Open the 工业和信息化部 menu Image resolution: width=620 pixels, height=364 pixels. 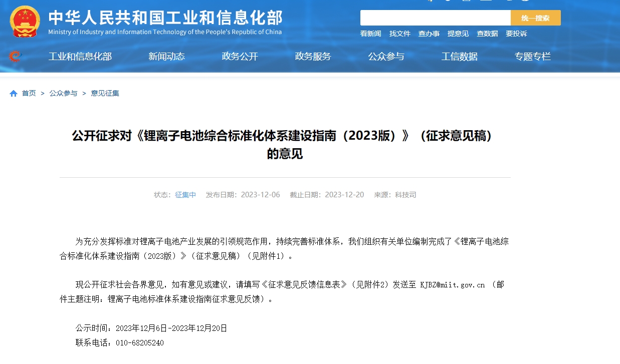pyautogui.click(x=80, y=57)
